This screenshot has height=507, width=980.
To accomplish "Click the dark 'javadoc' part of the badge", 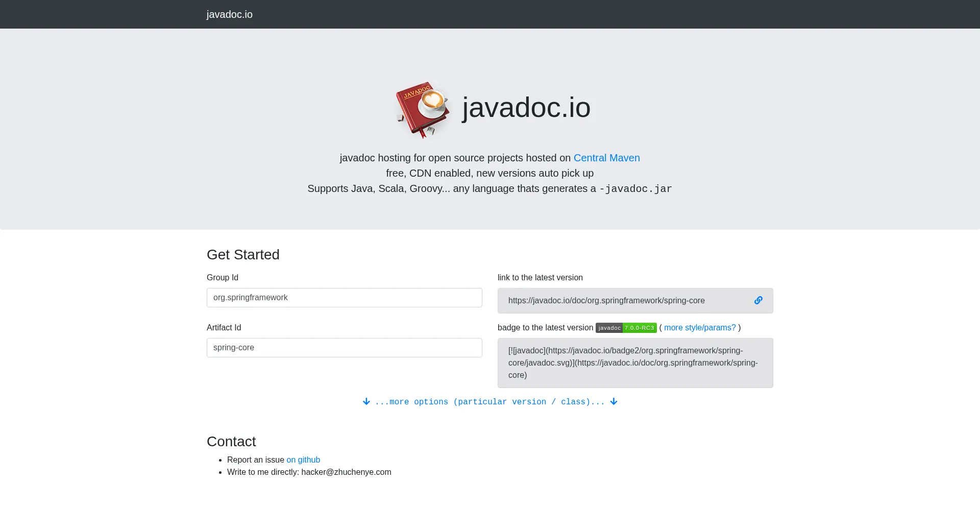I will [609, 328].
